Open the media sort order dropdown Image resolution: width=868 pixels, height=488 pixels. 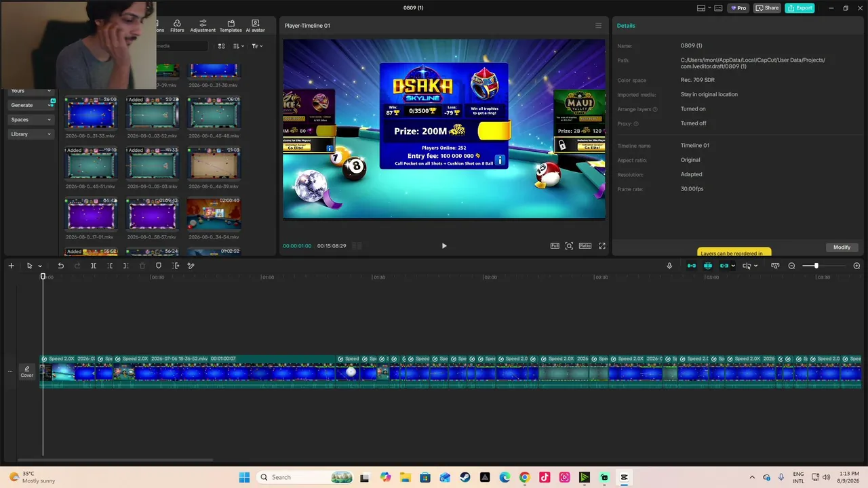[238, 46]
